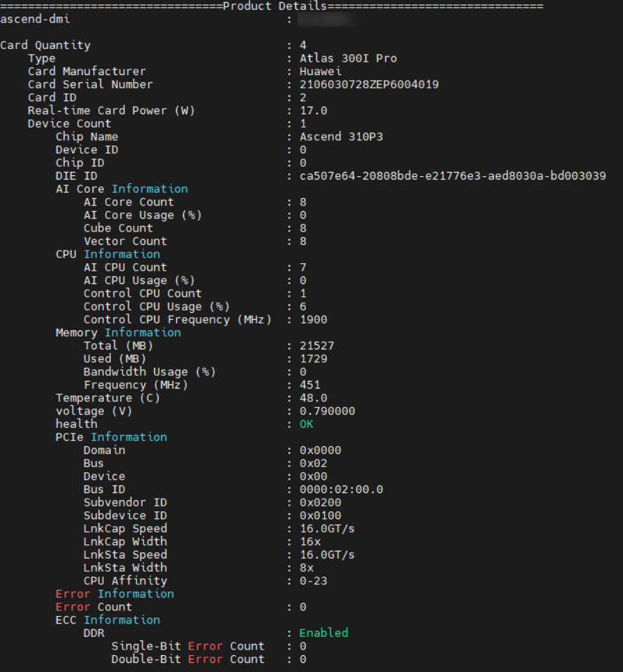Select the AI CPU Count value '7'
Image resolution: width=623 pixels, height=672 pixels.
(x=303, y=267)
